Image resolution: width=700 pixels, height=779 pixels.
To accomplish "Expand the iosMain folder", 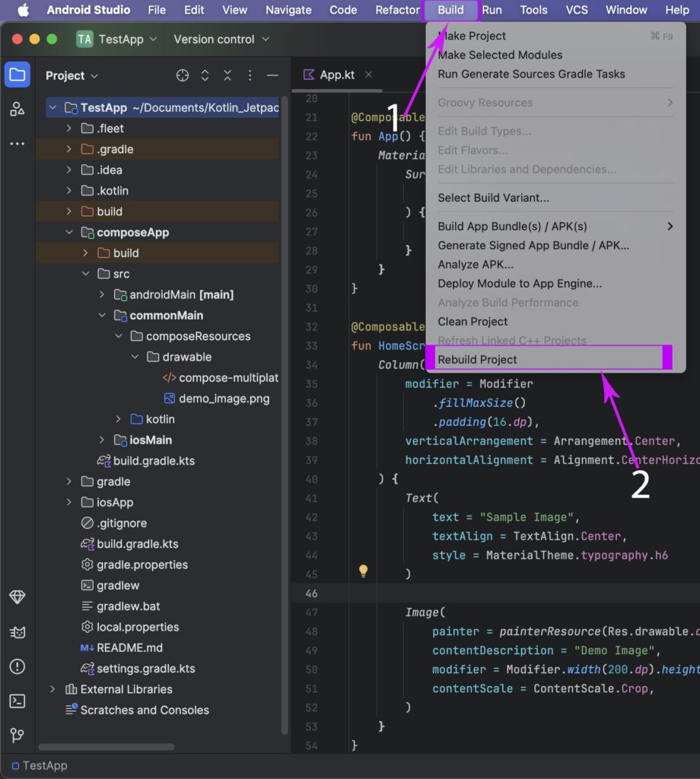I will (102, 440).
